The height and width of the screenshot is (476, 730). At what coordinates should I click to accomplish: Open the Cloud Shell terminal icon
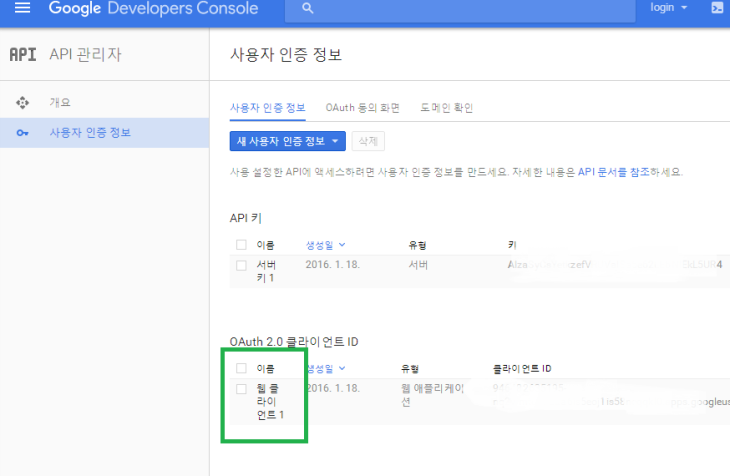pyautogui.click(x=717, y=8)
